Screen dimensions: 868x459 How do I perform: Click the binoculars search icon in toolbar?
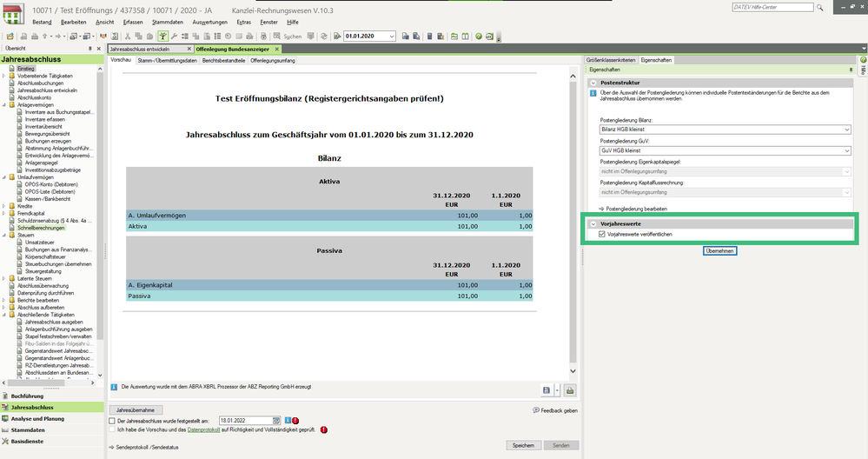[x=275, y=37]
